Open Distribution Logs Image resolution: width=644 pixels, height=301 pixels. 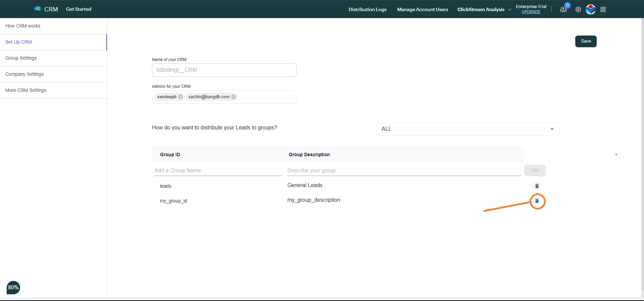367,9
